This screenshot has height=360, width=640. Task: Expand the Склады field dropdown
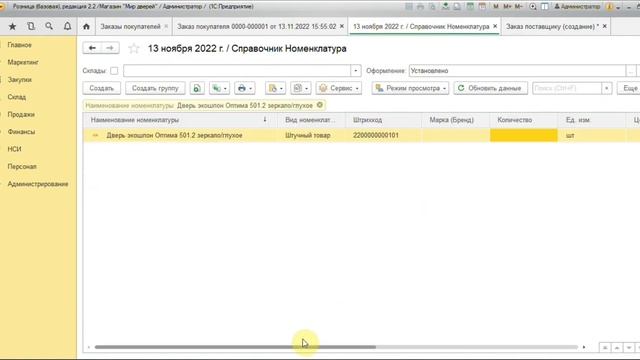point(356,71)
